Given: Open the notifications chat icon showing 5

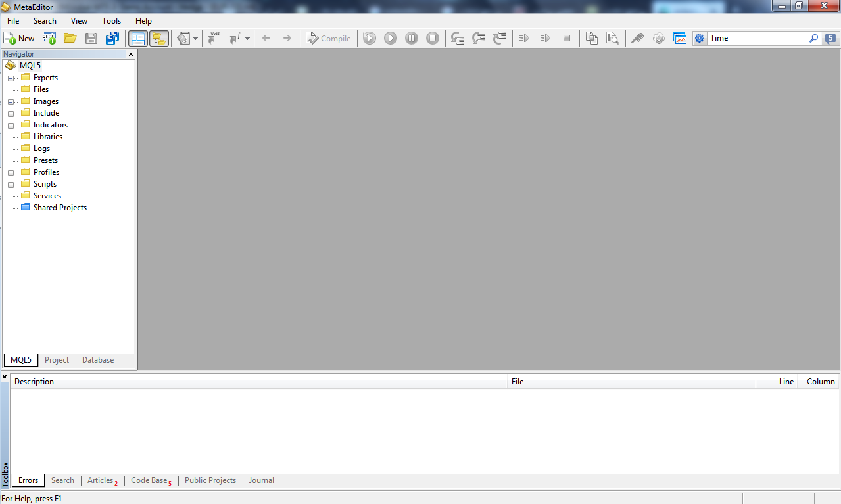Looking at the screenshot, I should click(x=831, y=39).
